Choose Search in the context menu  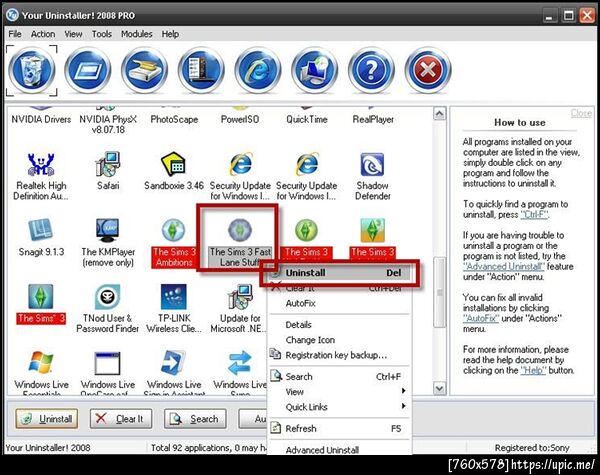point(339,377)
